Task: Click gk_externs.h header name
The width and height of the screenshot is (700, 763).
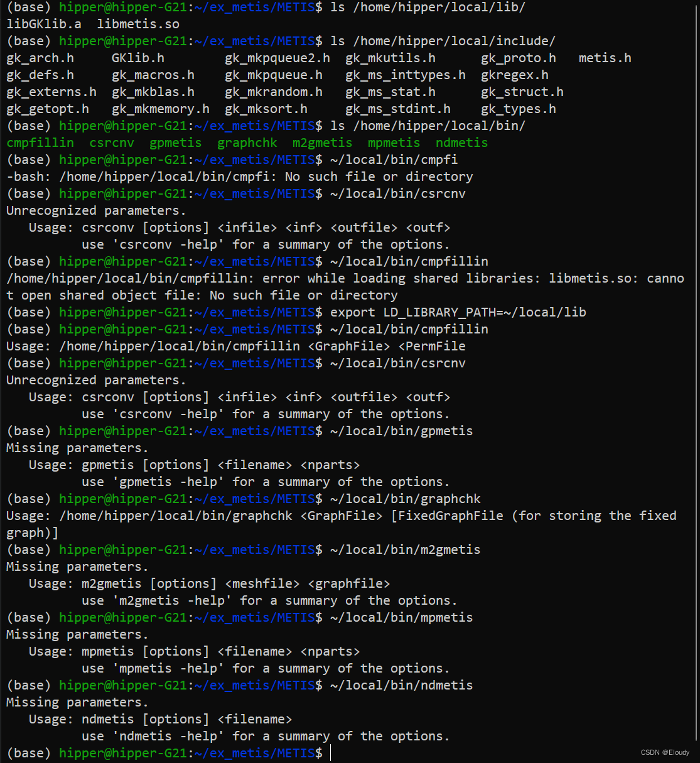Action: pos(51,92)
